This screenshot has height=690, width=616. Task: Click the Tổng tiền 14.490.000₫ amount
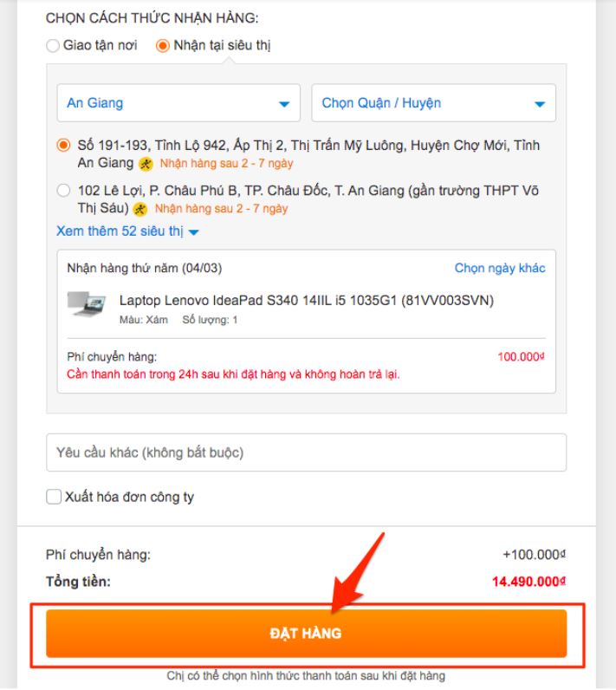coord(528,582)
